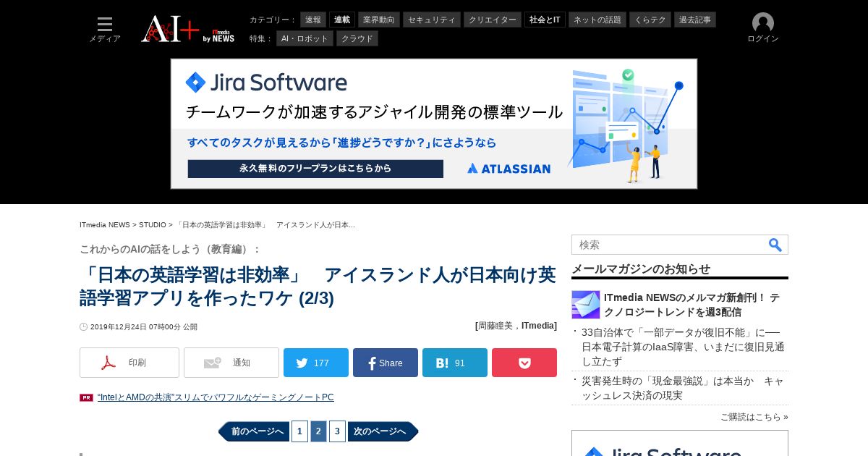Focus the 検索 search input field
The image size is (868, 456).
(x=669, y=245)
